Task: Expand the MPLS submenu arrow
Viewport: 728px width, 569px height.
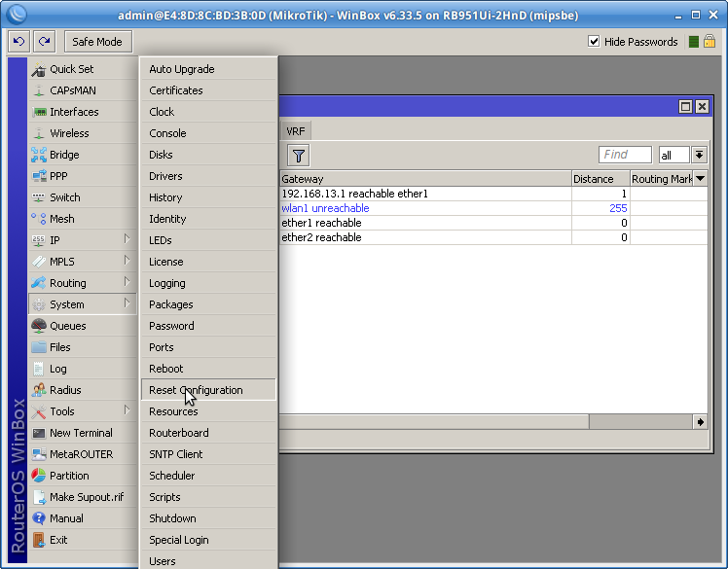Action: tap(127, 261)
